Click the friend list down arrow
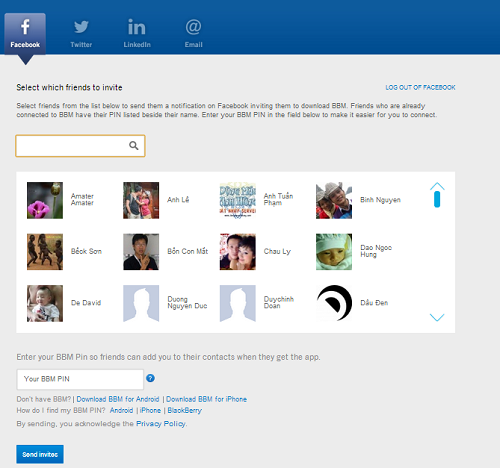Screen dimensions: 500x468 coord(437,317)
